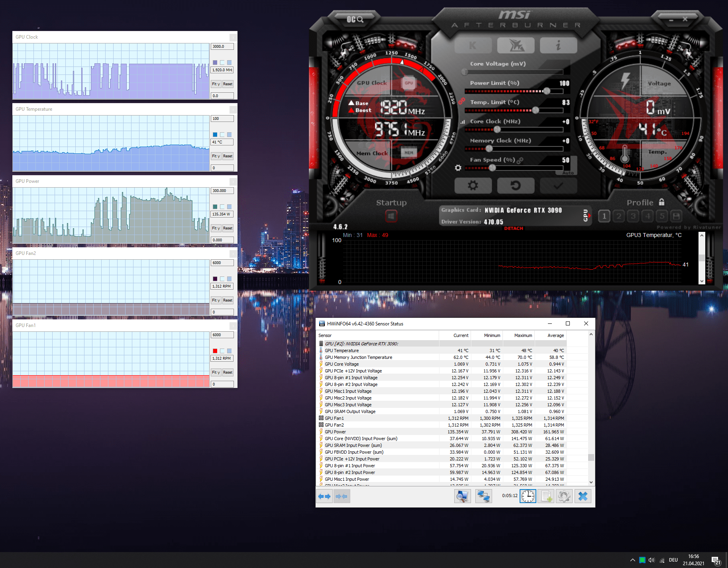
Task: Click Reset in GPU Fan1 graph
Action: [228, 372]
